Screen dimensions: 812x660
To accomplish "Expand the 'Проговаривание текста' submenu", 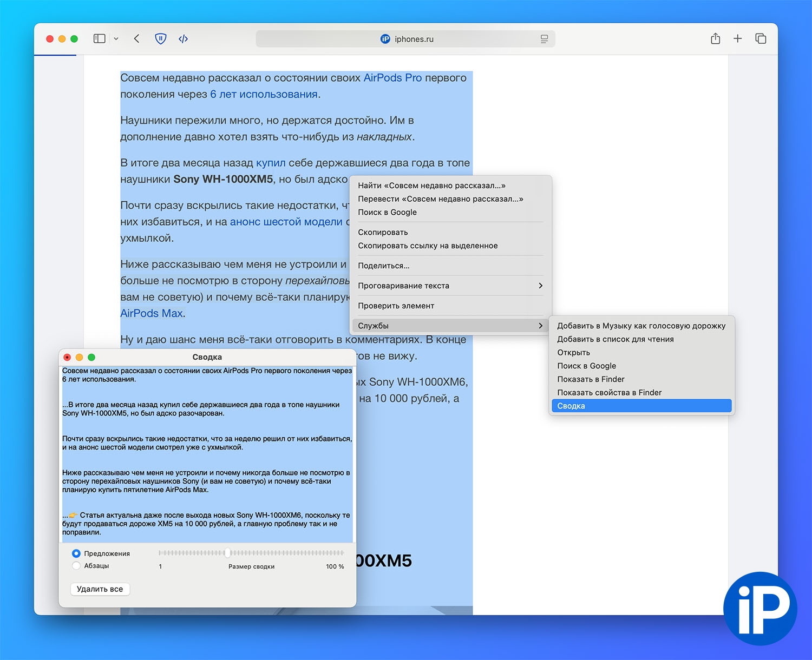I will tap(450, 286).
